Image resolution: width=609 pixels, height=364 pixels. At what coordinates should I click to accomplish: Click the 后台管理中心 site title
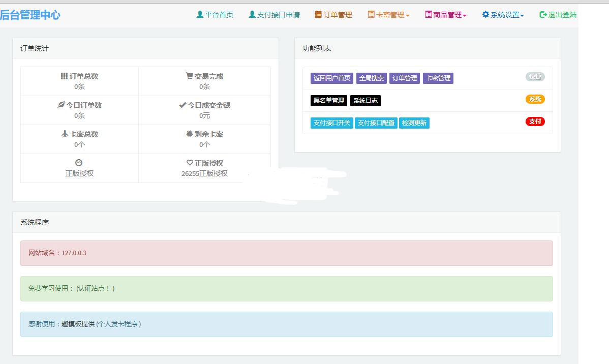[30, 15]
